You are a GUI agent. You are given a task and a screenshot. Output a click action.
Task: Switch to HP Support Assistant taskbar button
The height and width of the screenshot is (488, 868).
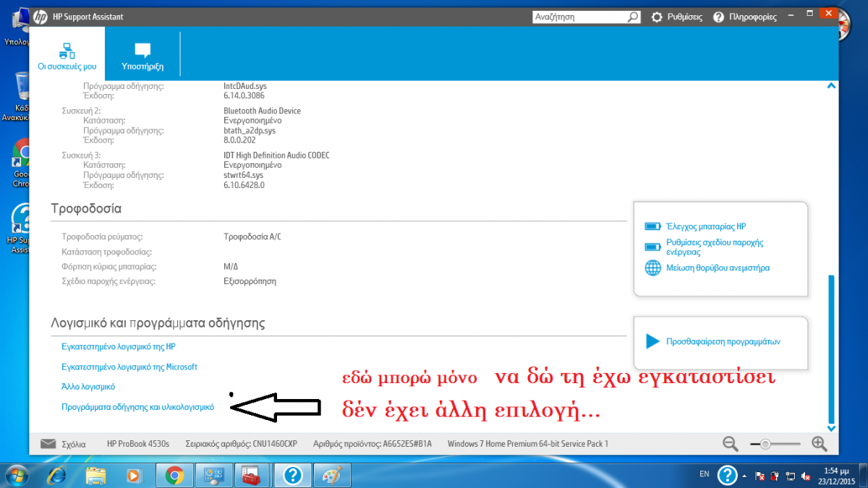(292, 475)
